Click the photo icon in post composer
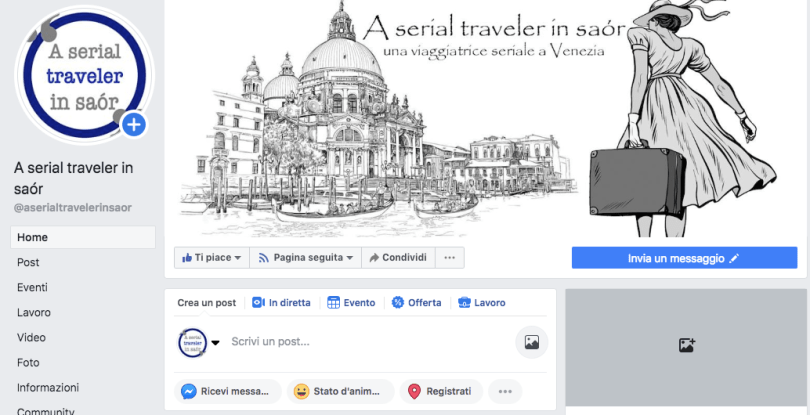 click(532, 342)
